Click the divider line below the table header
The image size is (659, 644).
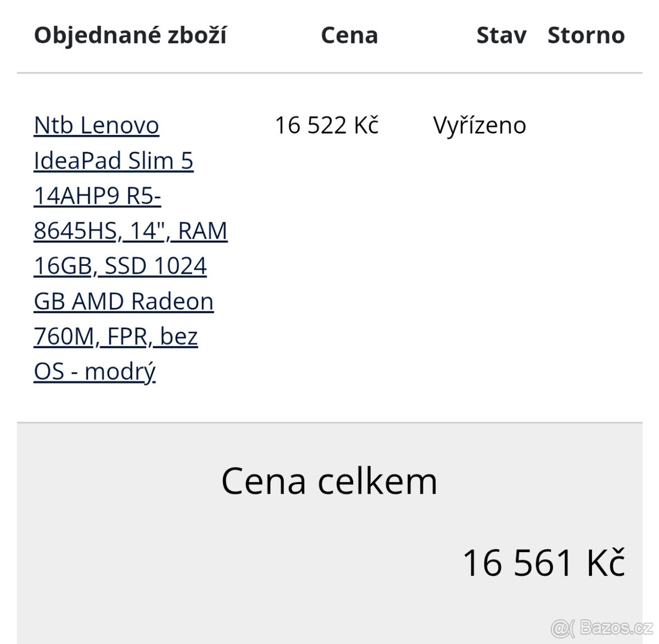pyautogui.click(x=329, y=72)
